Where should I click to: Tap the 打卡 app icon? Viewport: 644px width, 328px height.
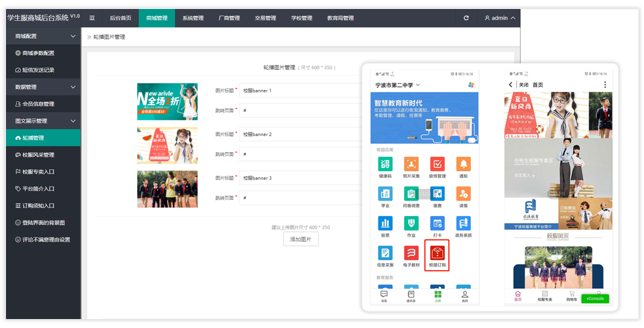437,224
